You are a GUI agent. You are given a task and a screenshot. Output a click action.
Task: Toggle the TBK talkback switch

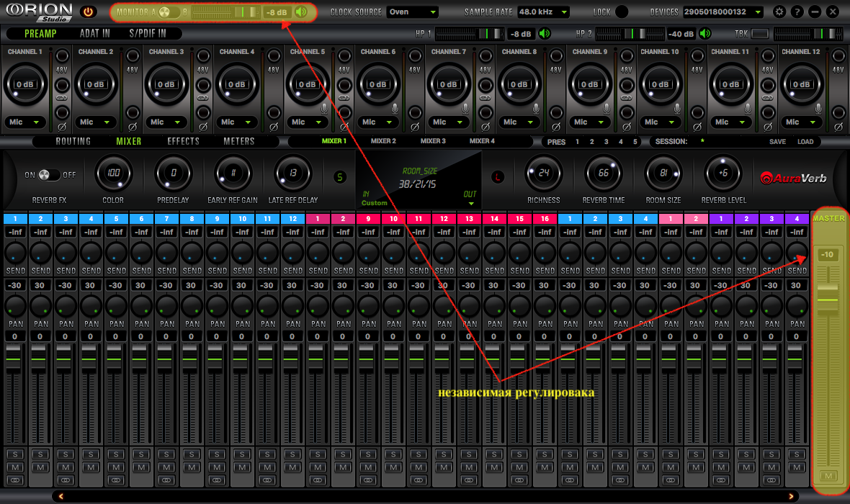pos(759,34)
